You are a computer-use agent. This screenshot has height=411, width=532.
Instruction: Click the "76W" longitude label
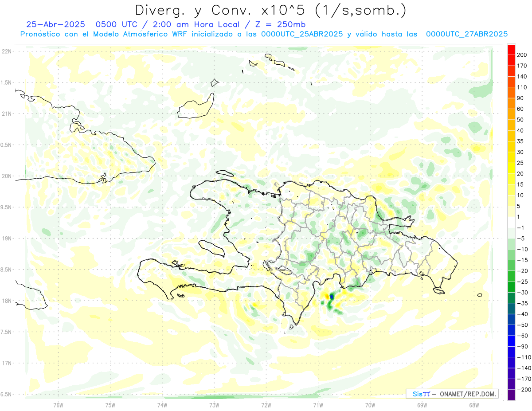pos(58,405)
